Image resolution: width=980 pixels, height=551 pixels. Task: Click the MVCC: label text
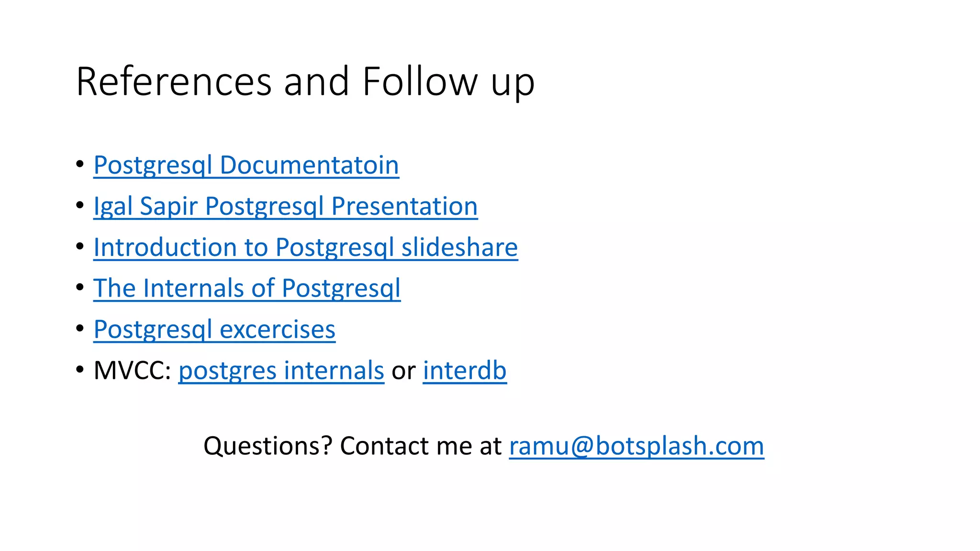133,371
